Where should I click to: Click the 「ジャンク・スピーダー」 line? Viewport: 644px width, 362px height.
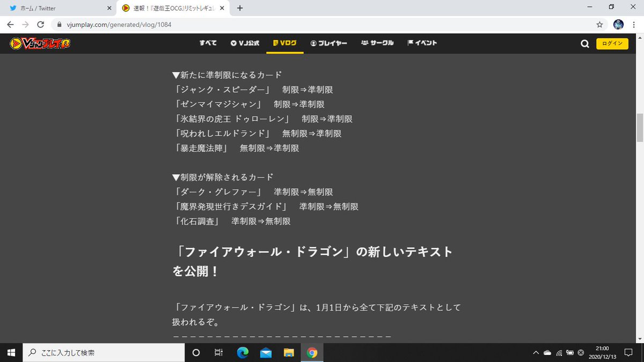254,89
